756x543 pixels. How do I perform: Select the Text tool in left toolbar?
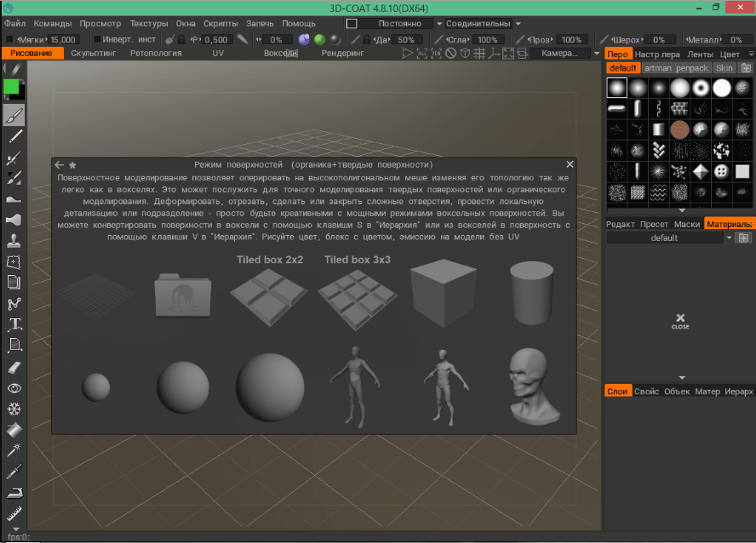pos(14,324)
